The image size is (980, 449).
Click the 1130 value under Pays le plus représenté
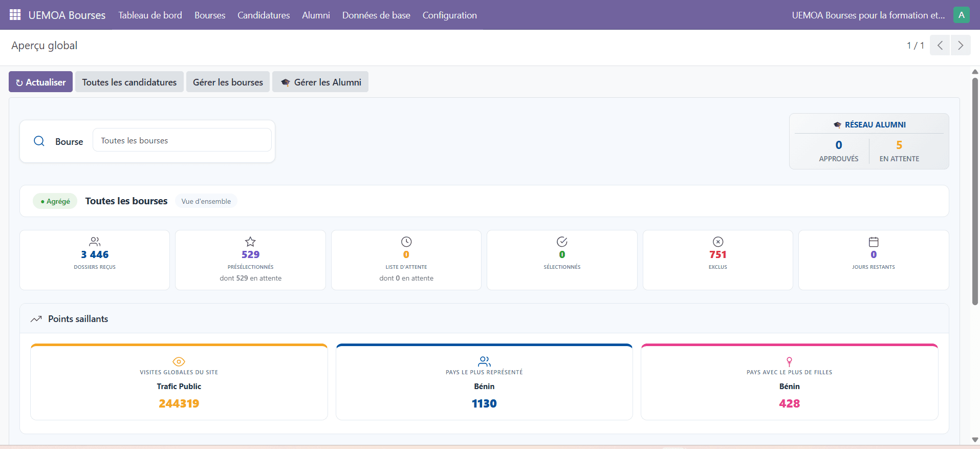pos(484,403)
